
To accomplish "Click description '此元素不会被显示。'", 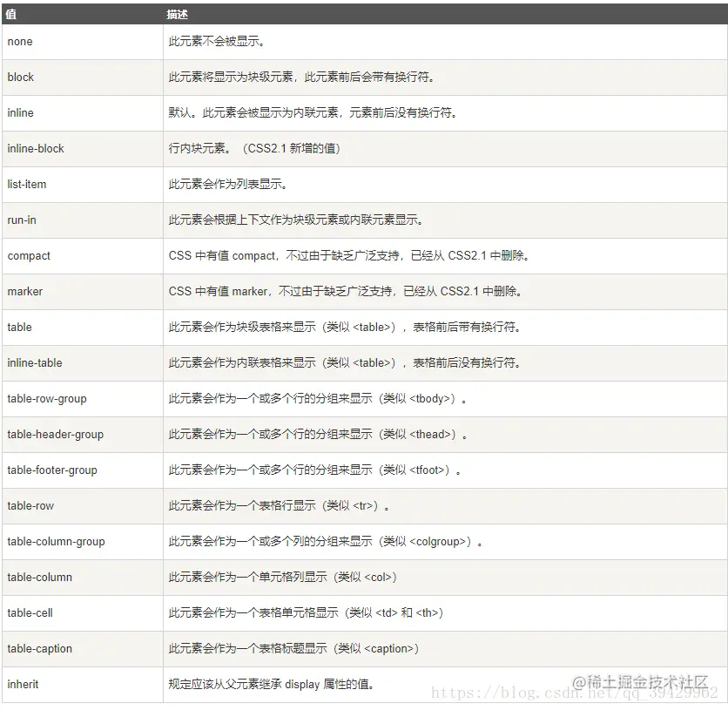I will (x=217, y=42).
